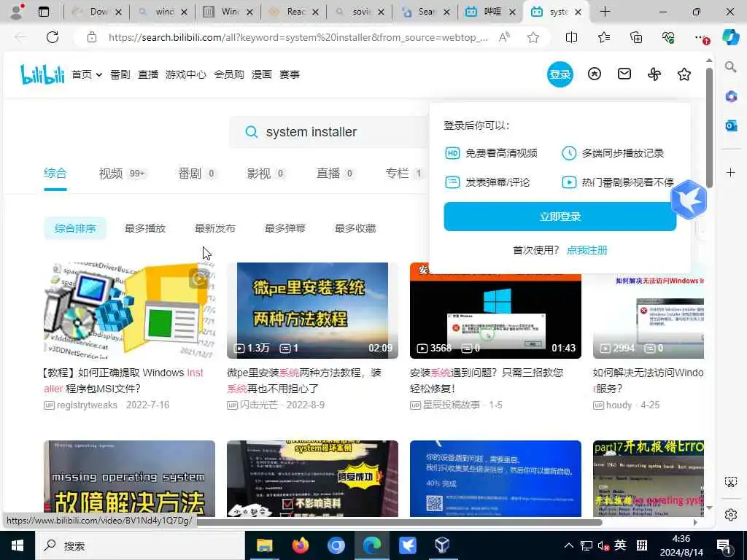Open the Edge sidebar search icon
This screenshot has height=560, width=747.
pyautogui.click(x=731, y=66)
